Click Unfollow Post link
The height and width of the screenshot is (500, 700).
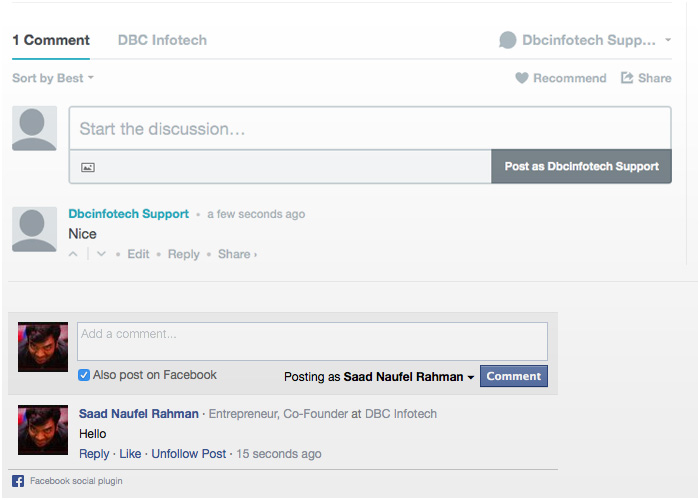[x=189, y=454]
